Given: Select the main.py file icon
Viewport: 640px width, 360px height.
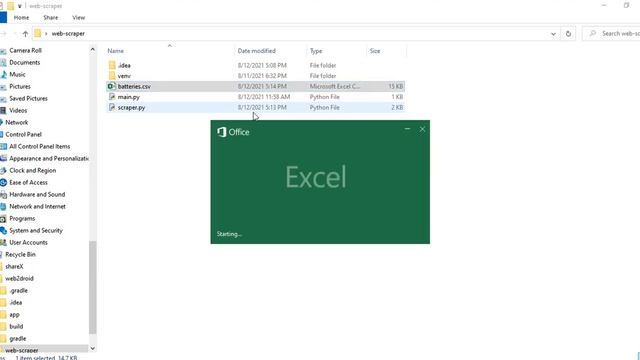Looking at the screenshot, I should coord(112,97).
